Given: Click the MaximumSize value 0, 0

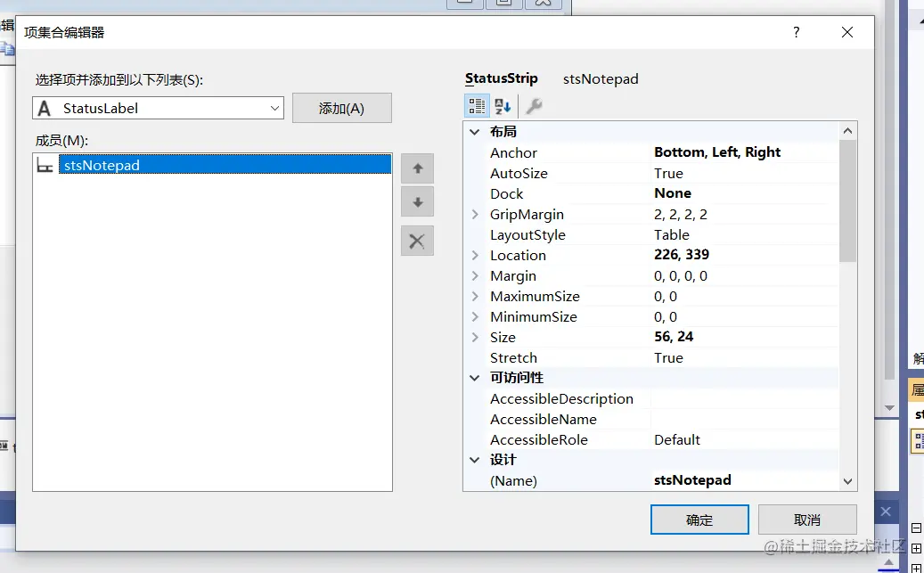Looking at the screenshot, I should tap(666, 296).
